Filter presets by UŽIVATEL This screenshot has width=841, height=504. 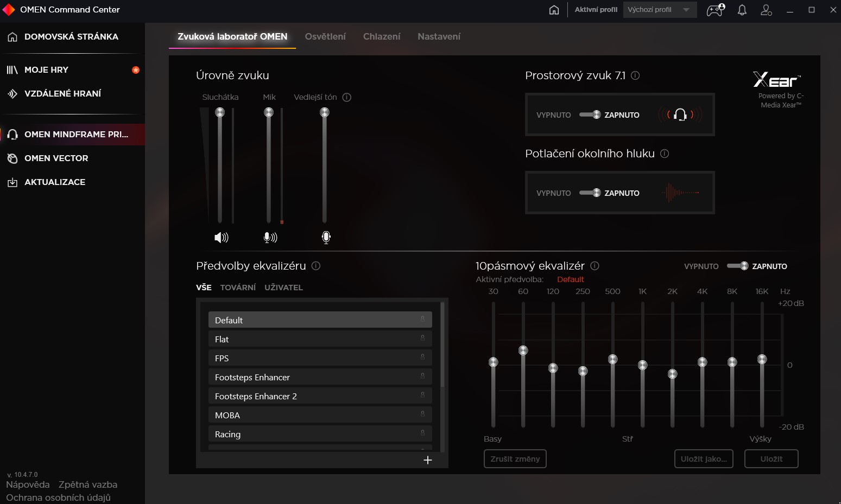click(283, 288)
